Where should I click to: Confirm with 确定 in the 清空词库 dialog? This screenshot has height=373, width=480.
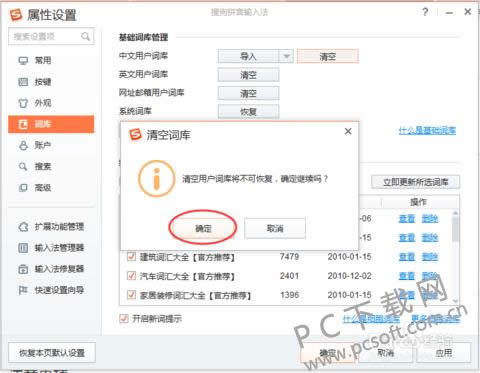[203, 228]
